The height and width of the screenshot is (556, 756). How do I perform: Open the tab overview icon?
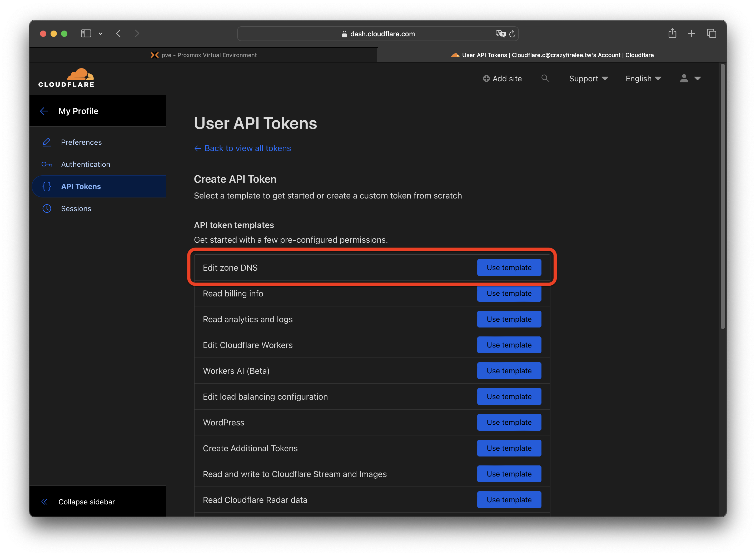(x=711, y=33)
